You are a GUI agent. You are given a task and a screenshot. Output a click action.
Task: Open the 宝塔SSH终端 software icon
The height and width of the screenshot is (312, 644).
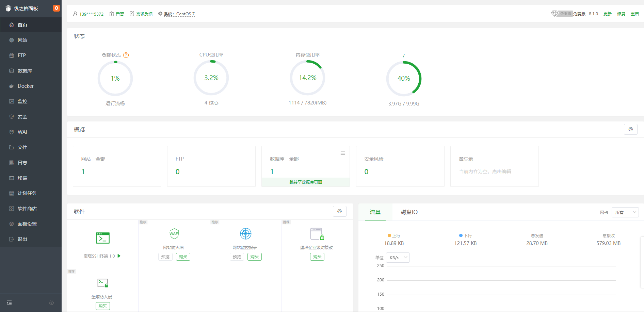tap(102, 238)
